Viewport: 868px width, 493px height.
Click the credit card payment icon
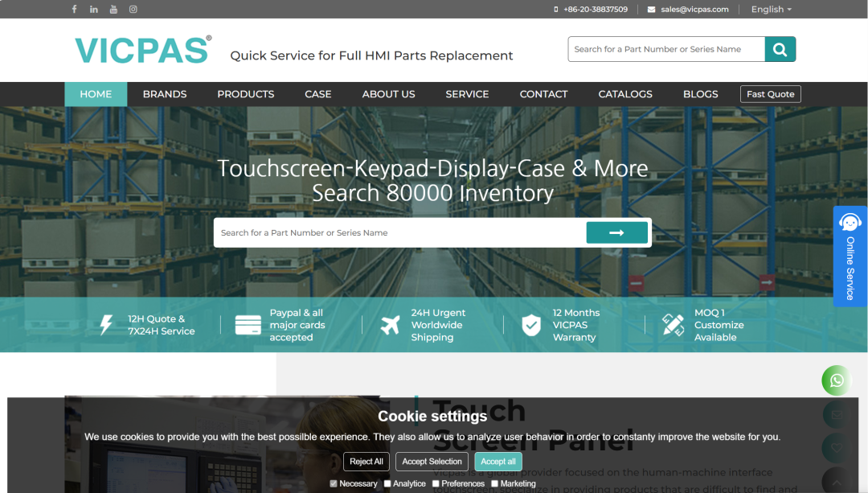pyautogui.click(x=248, y=325)
